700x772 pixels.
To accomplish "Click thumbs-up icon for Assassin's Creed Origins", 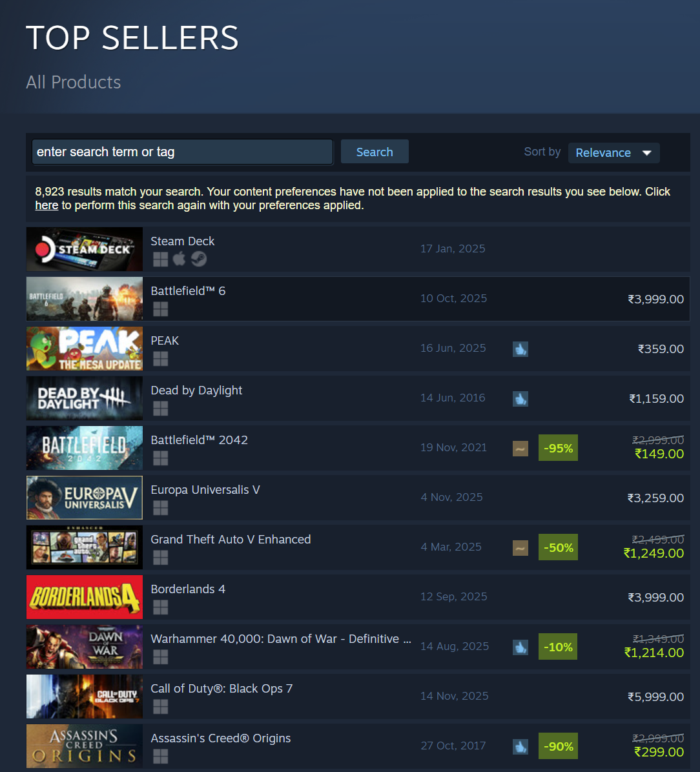I will click(520, 747).
